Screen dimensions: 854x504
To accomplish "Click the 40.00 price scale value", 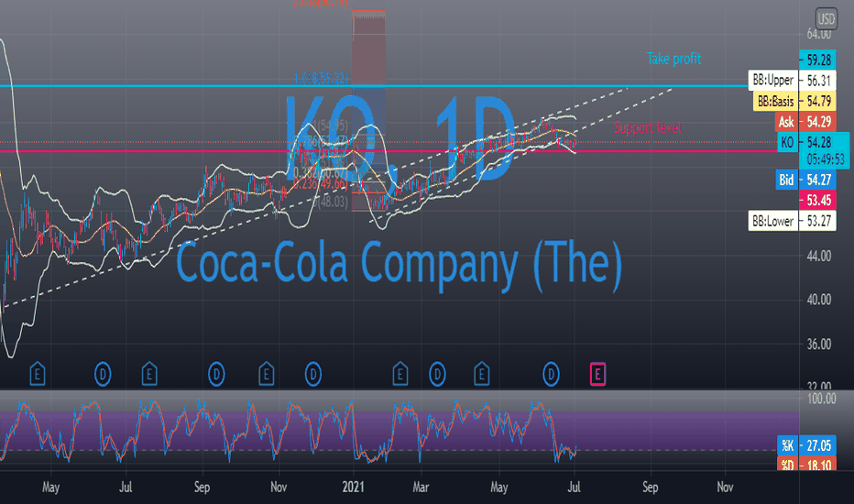I will click(x=818, y=300).
